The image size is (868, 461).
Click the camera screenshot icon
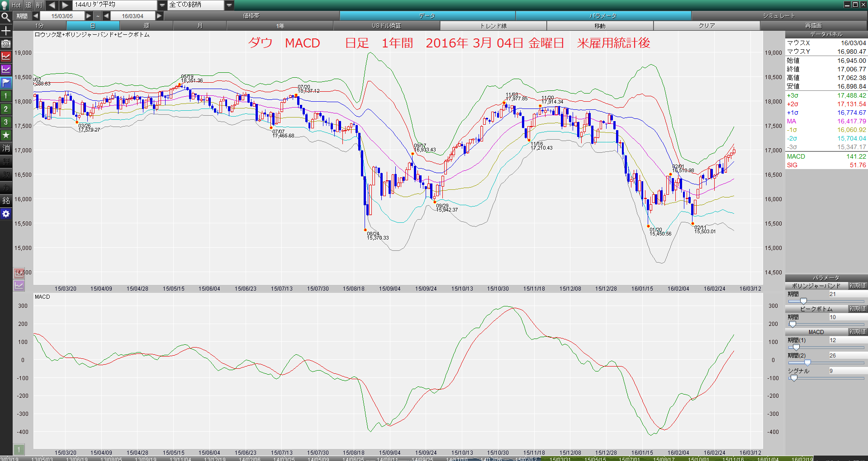(x=6, y=44)
